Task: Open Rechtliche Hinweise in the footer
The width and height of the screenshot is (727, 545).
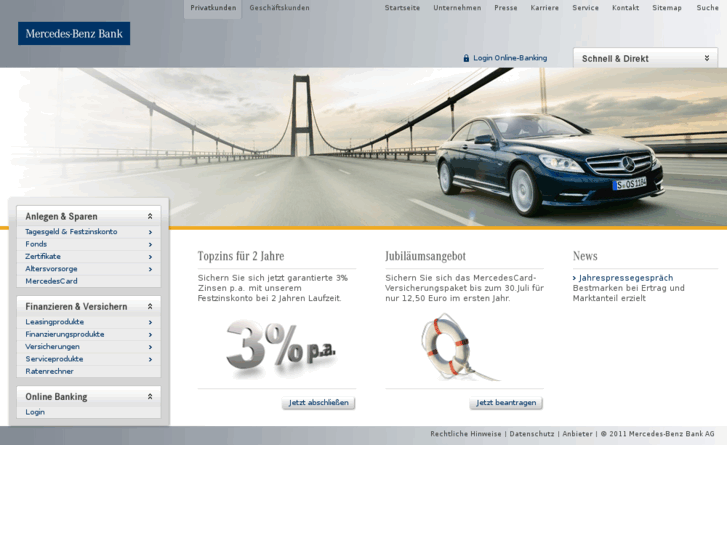Action: (466, 434)
